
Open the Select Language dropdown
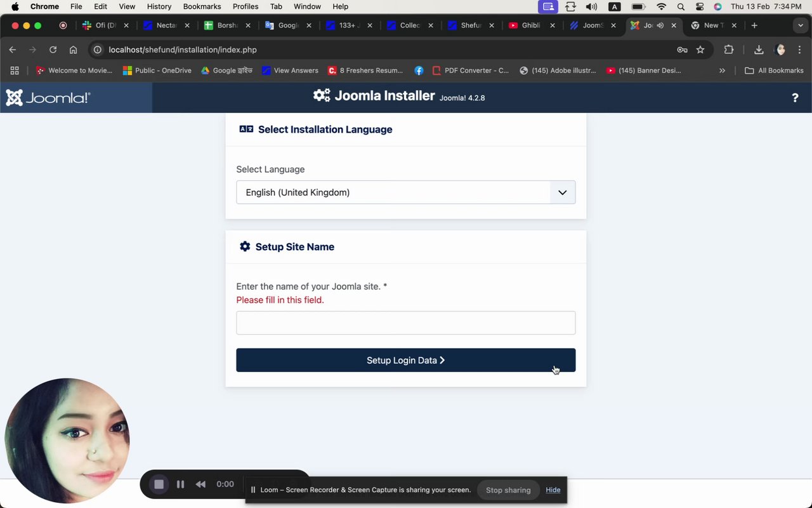click(x=406, y=192)
